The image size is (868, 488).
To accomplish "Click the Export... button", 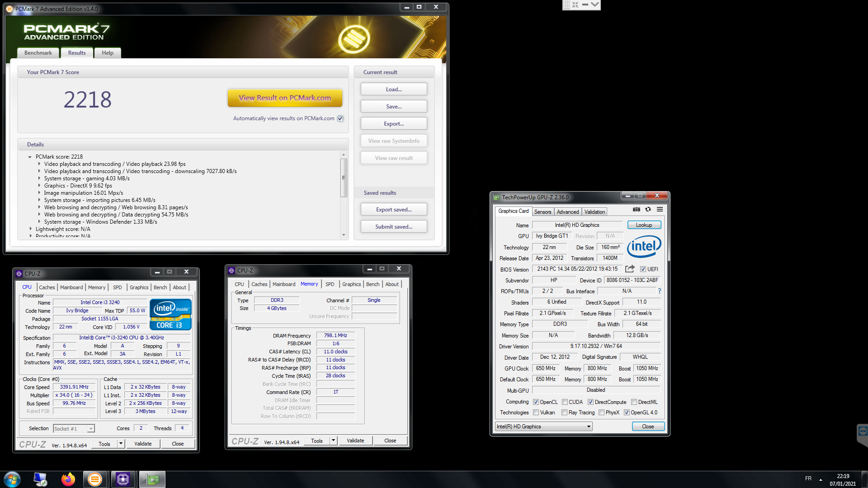I will click(x=394, y=124).
